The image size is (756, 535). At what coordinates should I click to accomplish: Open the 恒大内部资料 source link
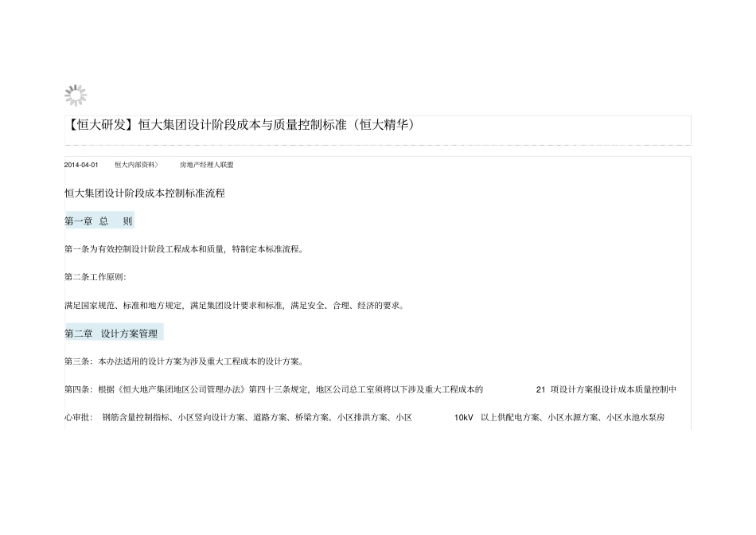[136, 165]
